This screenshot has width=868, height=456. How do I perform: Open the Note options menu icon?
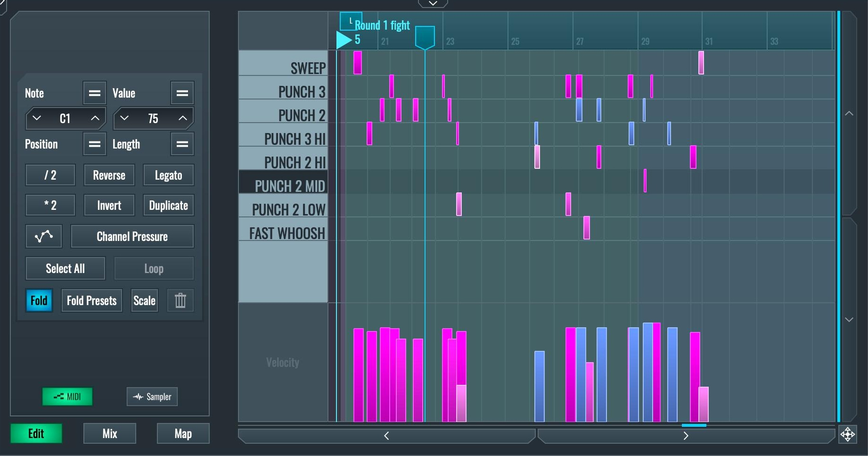click(x=94, y=93)
